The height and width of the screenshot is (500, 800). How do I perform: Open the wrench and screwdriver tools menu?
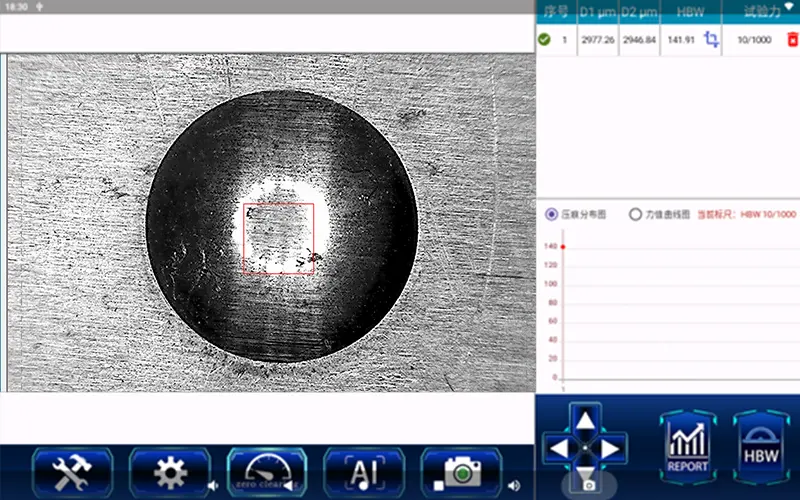pos(72,472)
